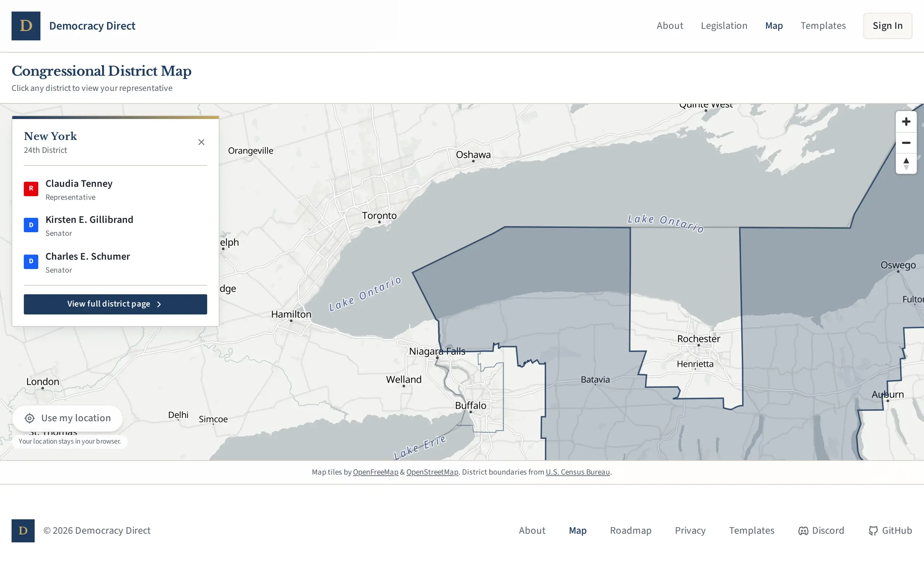This screenshot has height=577, width=924.
Task: Click the red R party badge for Claudia Tenney
Action: click(x=31, y=189)
